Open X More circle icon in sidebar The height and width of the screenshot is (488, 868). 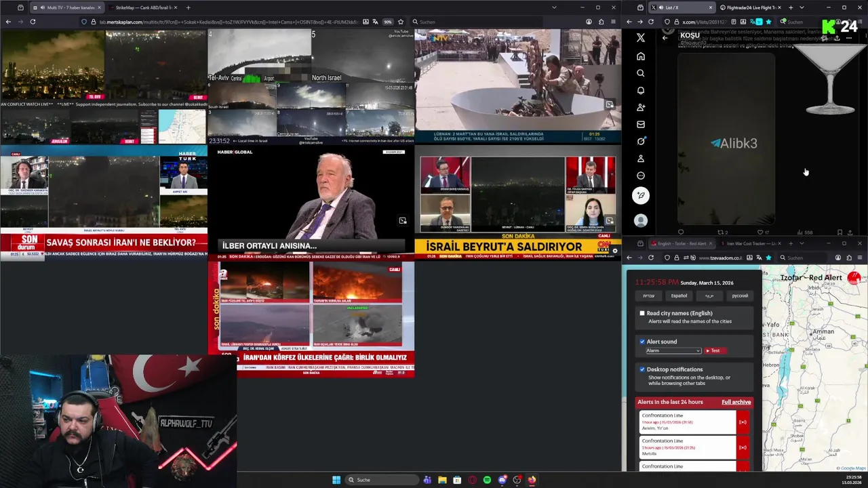click(x=641, y=176)
